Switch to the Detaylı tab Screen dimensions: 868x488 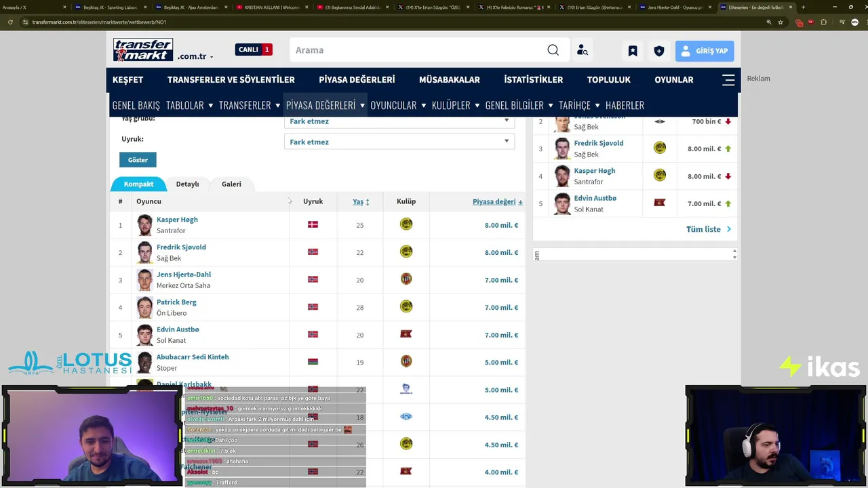[x=187, y=184]
